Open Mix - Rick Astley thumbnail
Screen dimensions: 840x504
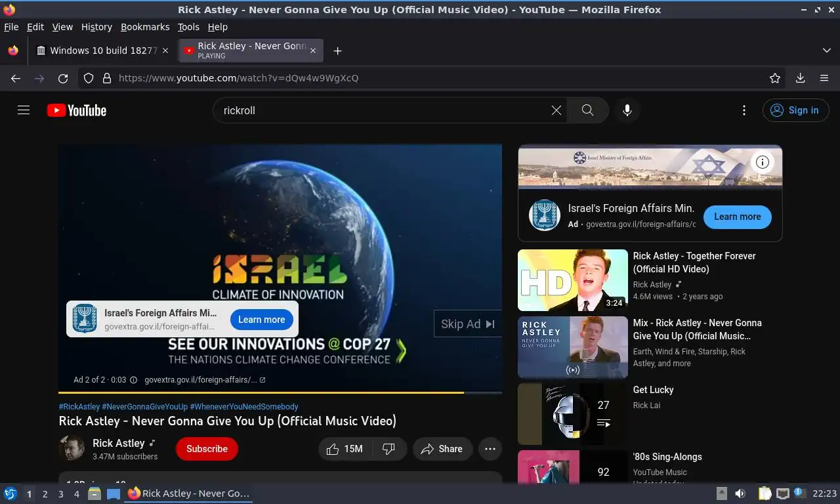(573, 347)
